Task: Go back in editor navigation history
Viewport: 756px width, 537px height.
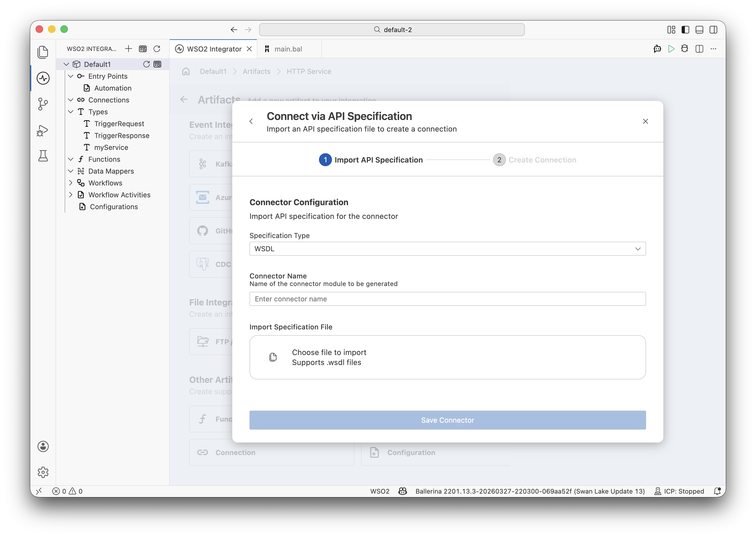Action: [234, 30]
